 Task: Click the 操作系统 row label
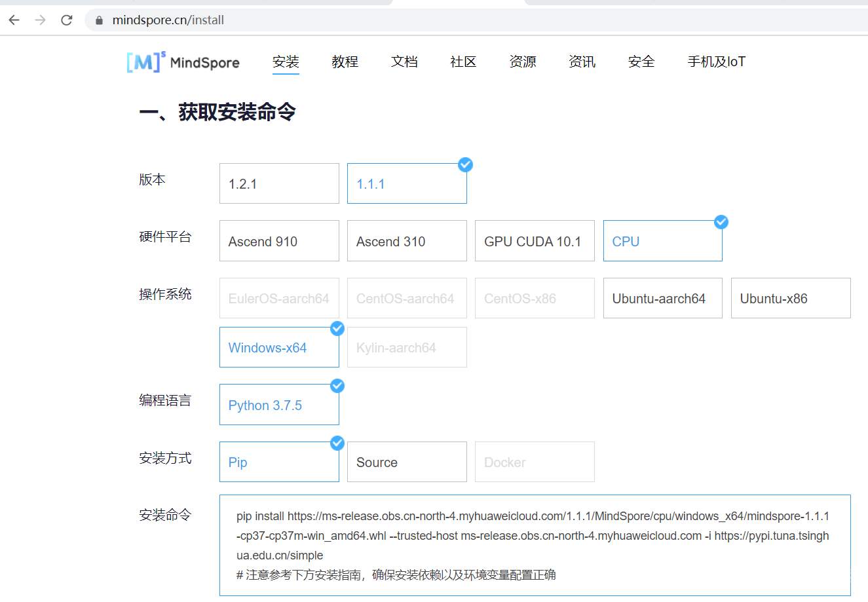tap(165, 294)
